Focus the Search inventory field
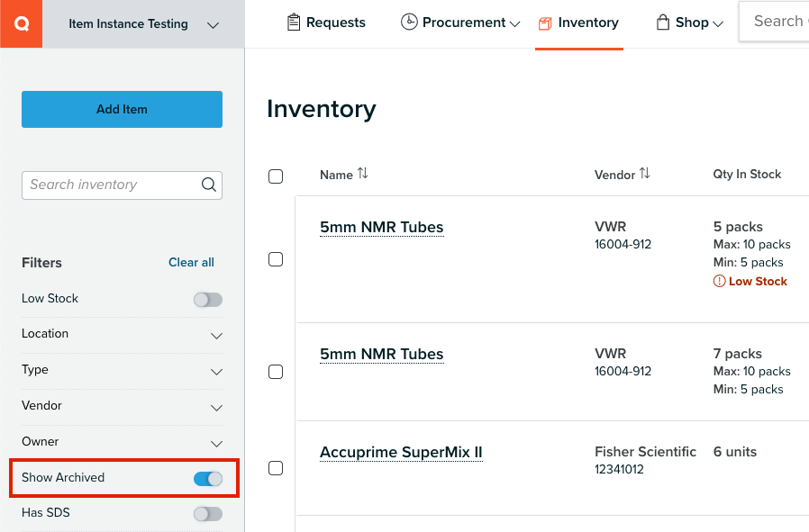809x532 pixels. coord(122,185)
